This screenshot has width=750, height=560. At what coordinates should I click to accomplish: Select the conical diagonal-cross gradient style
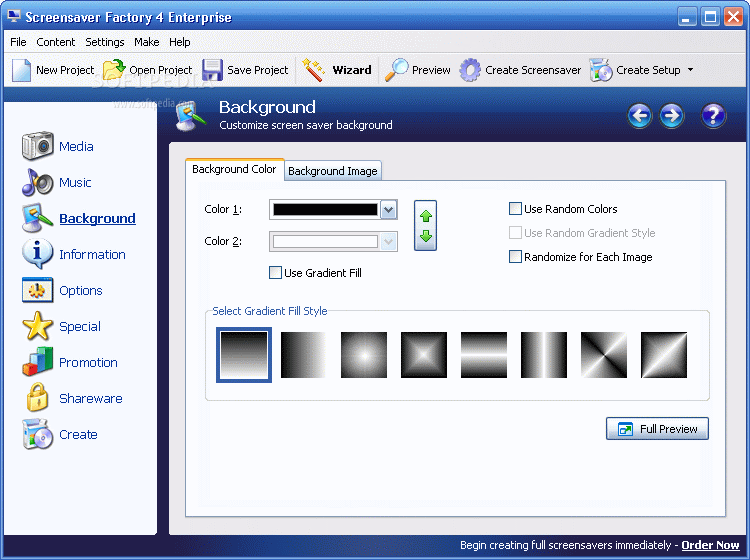click(x=604, y=355)
